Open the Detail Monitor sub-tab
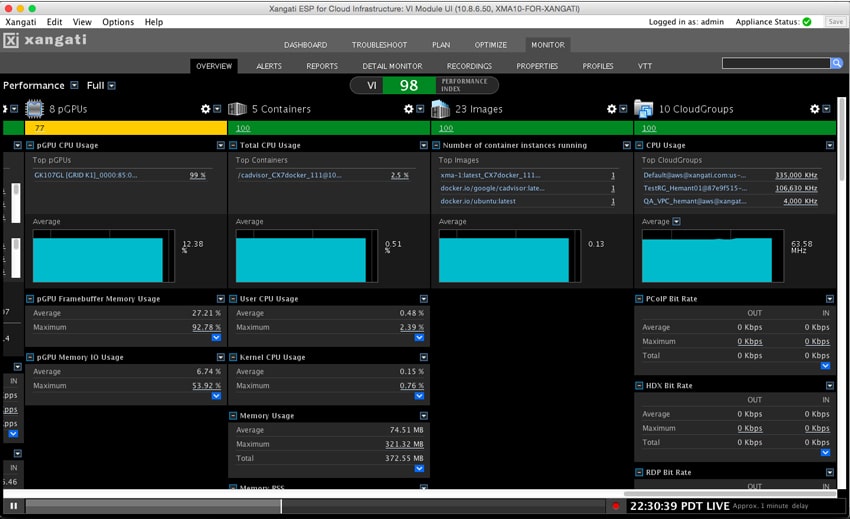Viewport: 850px width, 519px height. [x=392, y=66]
